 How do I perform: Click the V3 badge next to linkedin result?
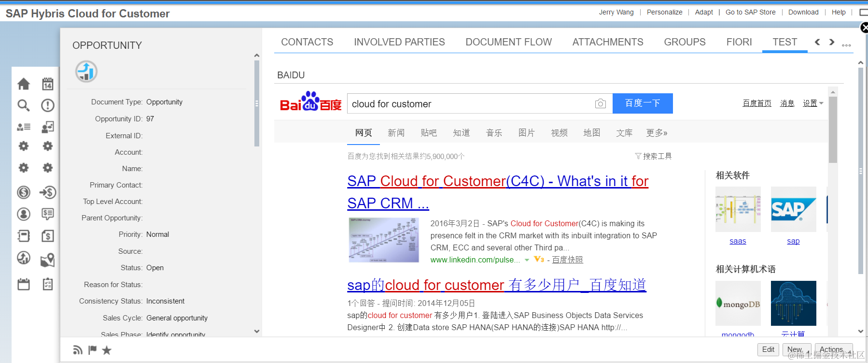pyautogui.click(x=539, y=260)
